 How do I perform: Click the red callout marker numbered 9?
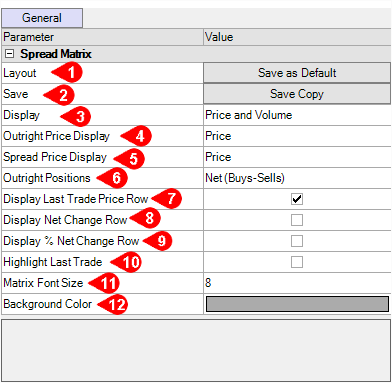tap(158, 240)
